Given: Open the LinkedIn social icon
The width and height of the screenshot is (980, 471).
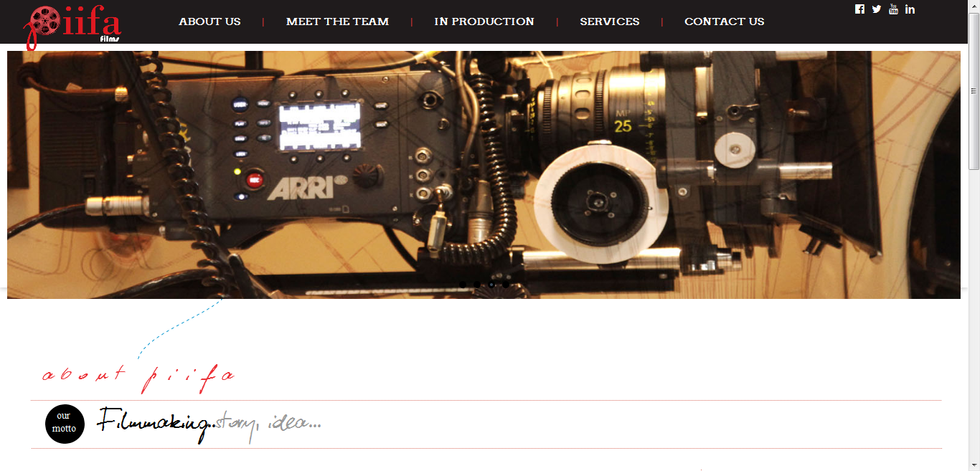Looking at the screenshot, I should pyautogui.click(x=910, y=9).
